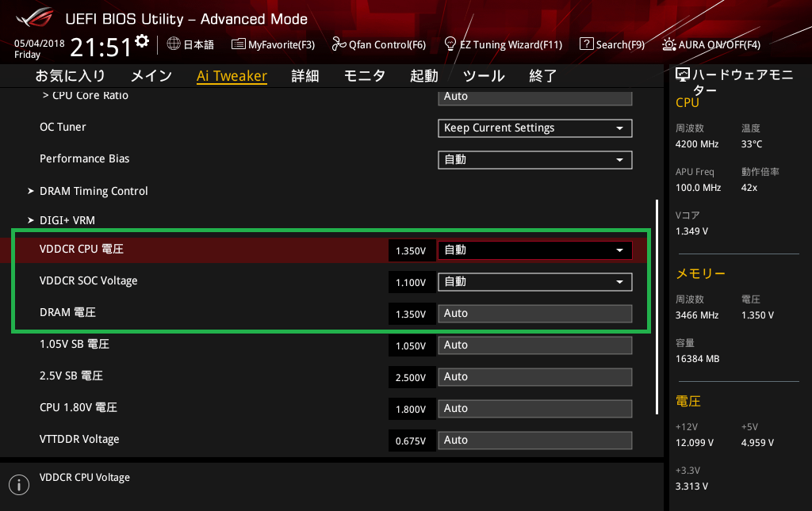This screenshot has width=812, height=511.
Task: Select the CPU Core Ratio label
Action: point(90,96)
